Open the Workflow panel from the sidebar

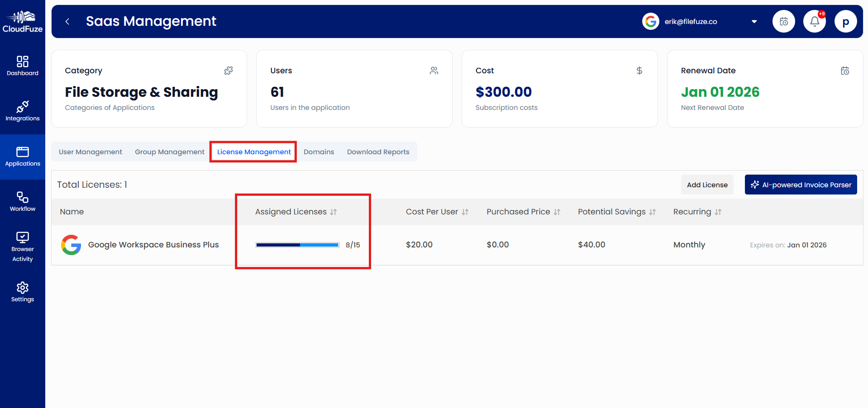tap(22, 201)
